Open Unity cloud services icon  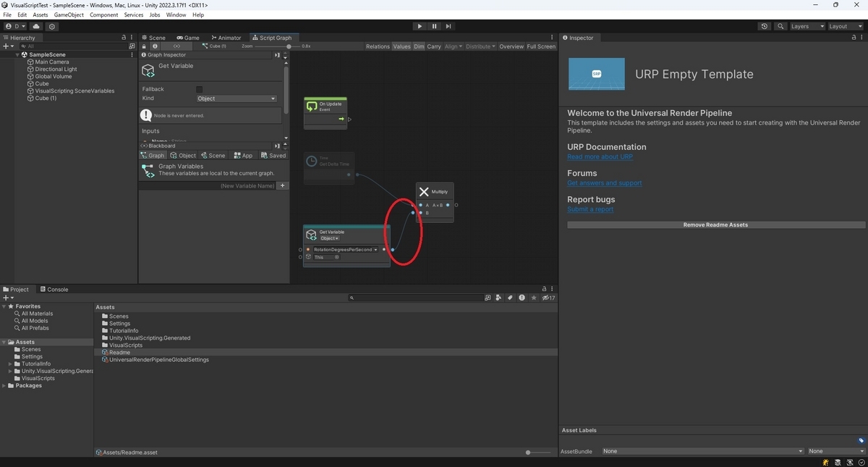point(36,26)
